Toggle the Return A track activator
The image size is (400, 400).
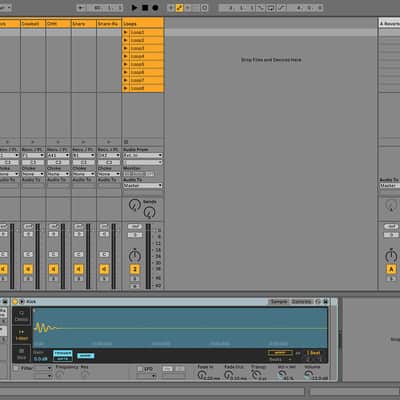[x=391, y=269]
